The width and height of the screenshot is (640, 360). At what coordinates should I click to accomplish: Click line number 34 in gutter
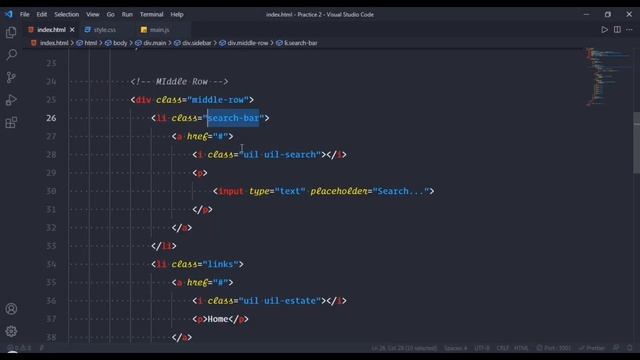point(51,264)
